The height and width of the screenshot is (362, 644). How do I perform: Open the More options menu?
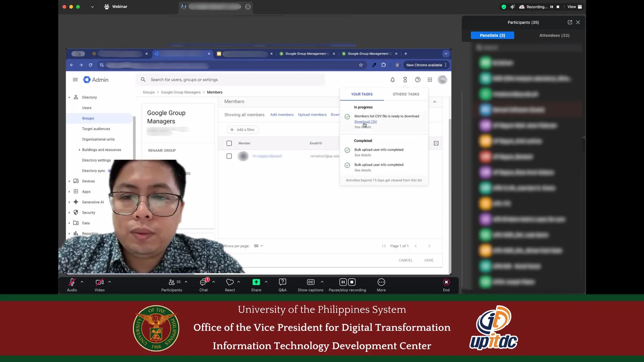(381, 285)
